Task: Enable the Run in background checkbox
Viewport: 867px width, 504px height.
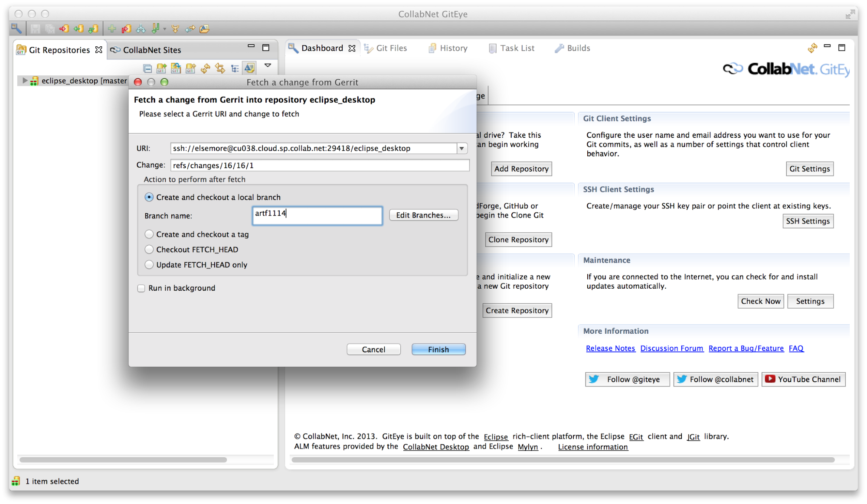Action: click(x=141, y=288)
